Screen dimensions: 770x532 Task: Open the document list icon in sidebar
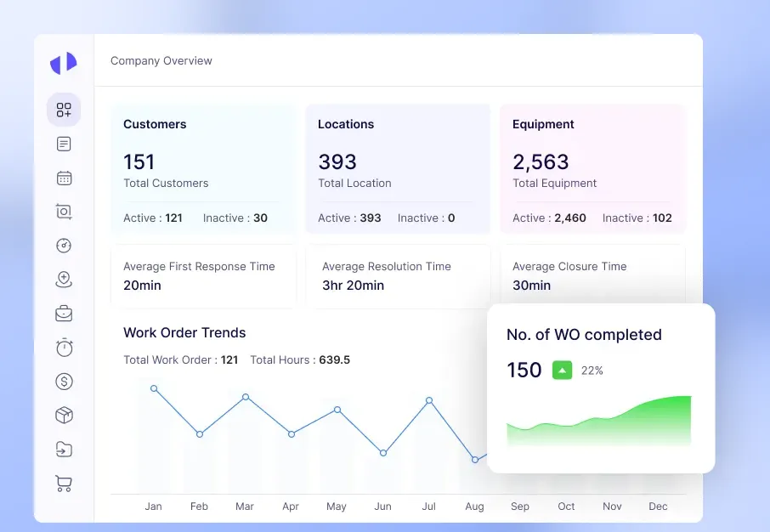(64, 144)
